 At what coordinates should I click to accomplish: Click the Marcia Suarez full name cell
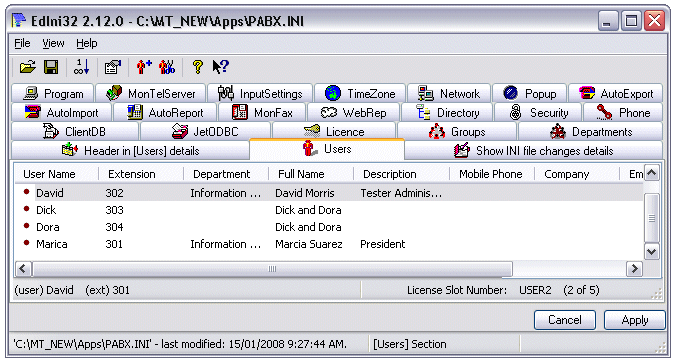click(x=309, y=244)
